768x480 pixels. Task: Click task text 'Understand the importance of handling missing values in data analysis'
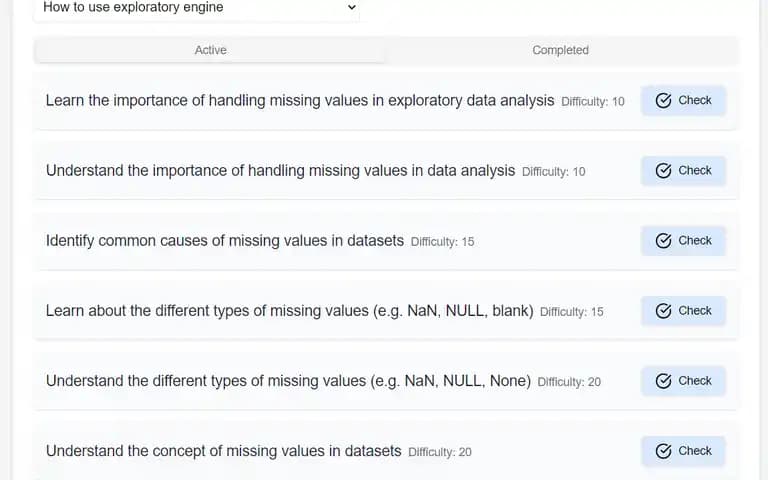[280, 170]
